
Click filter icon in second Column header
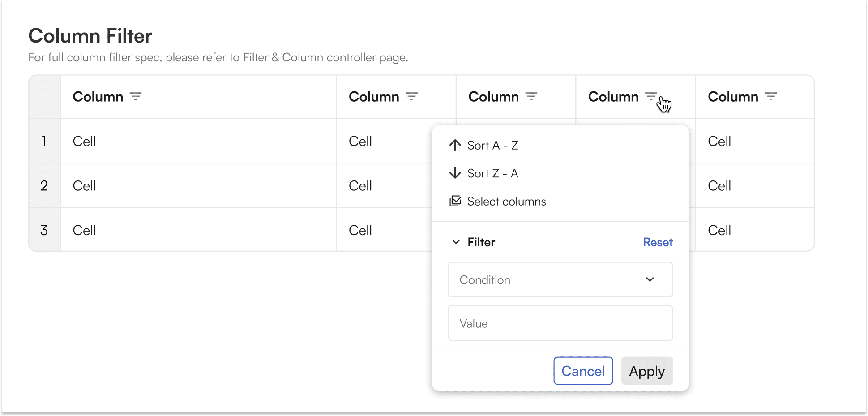[x=411, y=96]
